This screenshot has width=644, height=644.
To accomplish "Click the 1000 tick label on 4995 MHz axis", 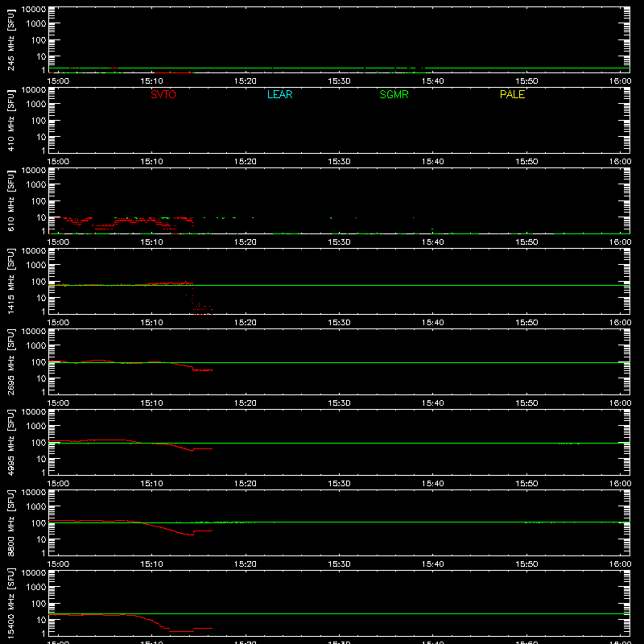I will coord(35,427).
